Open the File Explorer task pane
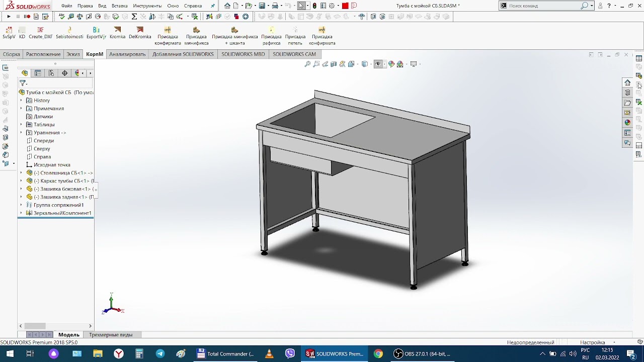The image size is (644, 362). [627, 103]
